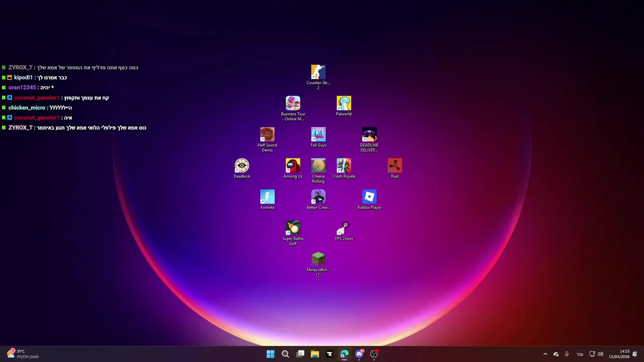Open taskbar Search
This screenshot has height=362, width=644.
[x=285, y=354]
